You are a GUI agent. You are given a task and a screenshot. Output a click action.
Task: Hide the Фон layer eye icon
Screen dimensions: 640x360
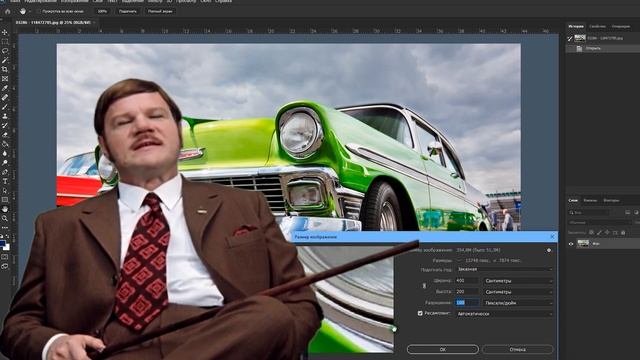[x=571, y=244]
